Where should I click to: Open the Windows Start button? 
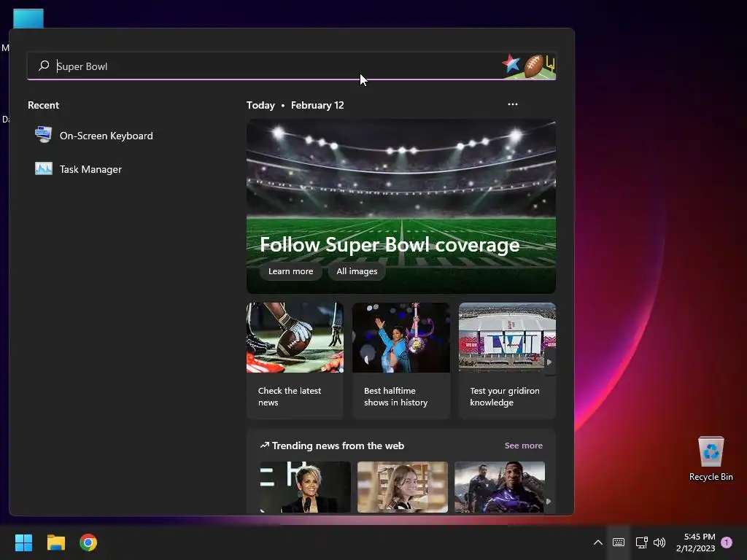click(x=23, y=542)
